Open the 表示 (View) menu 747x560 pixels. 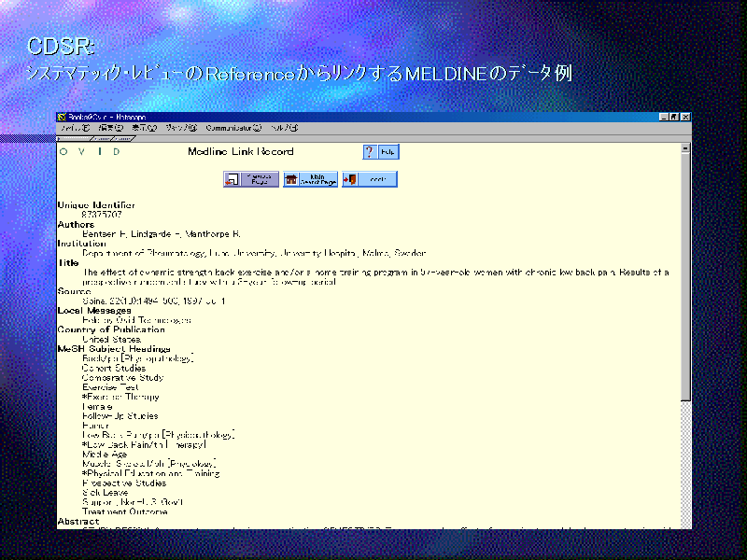(x=145, y=128)
